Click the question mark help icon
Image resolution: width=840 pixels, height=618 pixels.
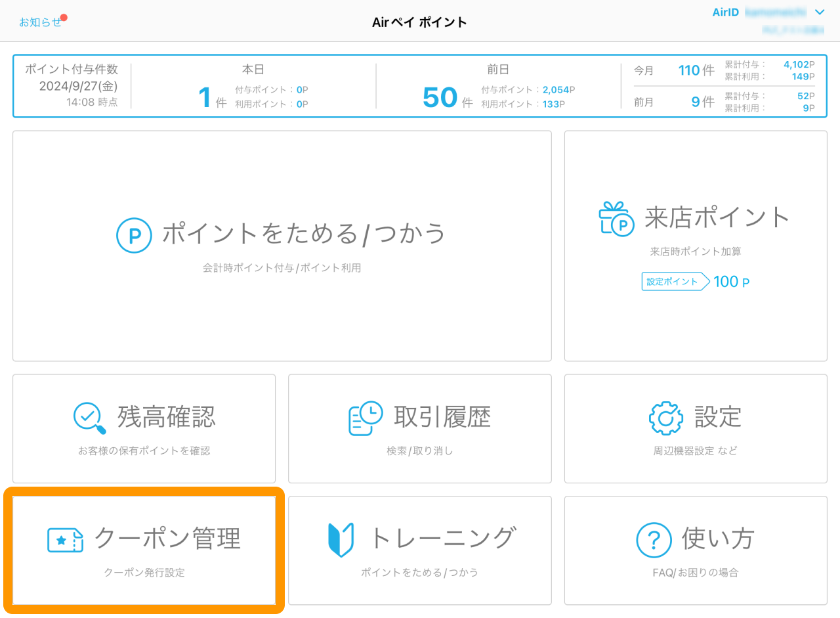pyautogui.click(x=654, y=541)
